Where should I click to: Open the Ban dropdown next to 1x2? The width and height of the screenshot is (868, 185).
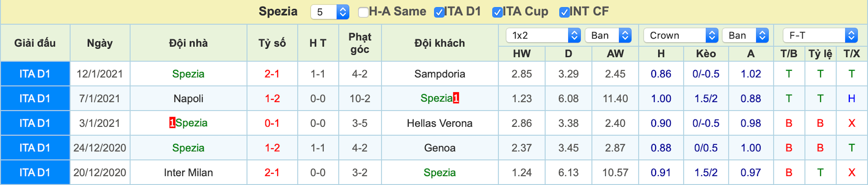608,35
